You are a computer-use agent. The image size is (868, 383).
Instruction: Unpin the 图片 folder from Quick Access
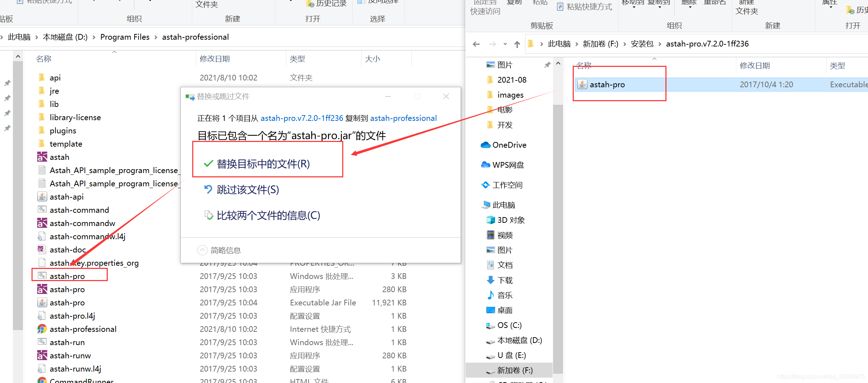point(547,65)
